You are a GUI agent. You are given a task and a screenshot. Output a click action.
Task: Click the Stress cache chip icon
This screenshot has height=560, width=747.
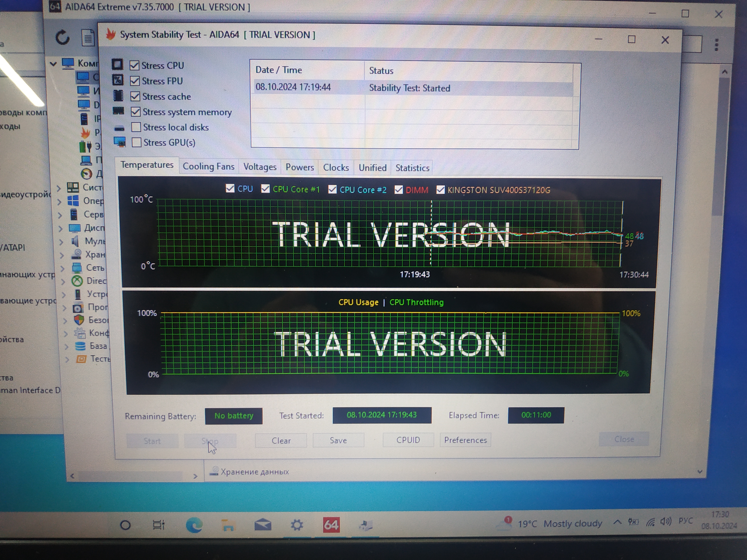pos(118,96)
